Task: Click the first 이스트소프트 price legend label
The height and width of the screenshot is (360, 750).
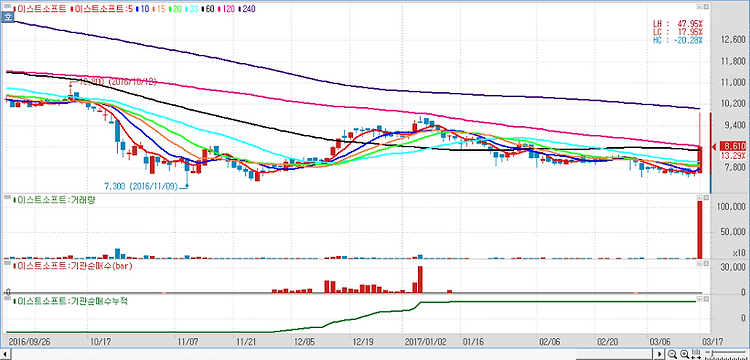Action: (x=41, y=9)
